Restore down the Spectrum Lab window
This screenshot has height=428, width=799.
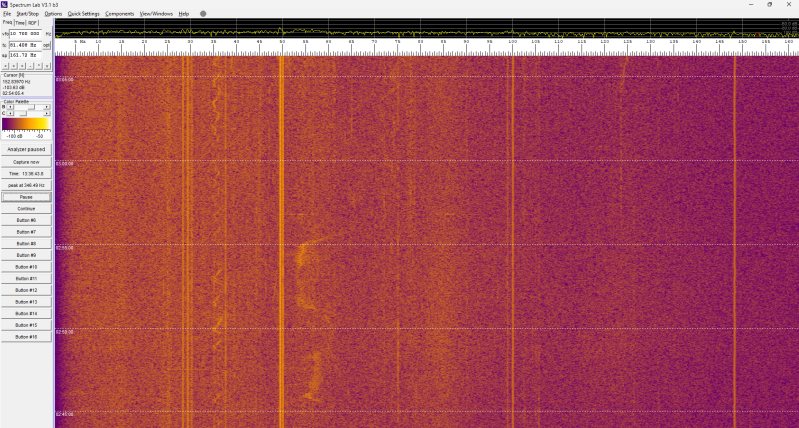[769, 5]
